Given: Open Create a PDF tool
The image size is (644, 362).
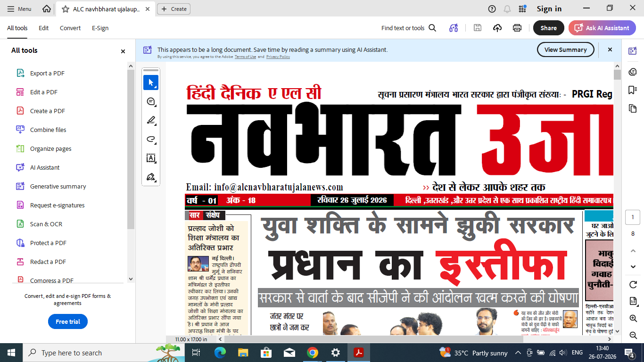Looking at the screenshot, I should pyautogui.click(x=47, y=111).
